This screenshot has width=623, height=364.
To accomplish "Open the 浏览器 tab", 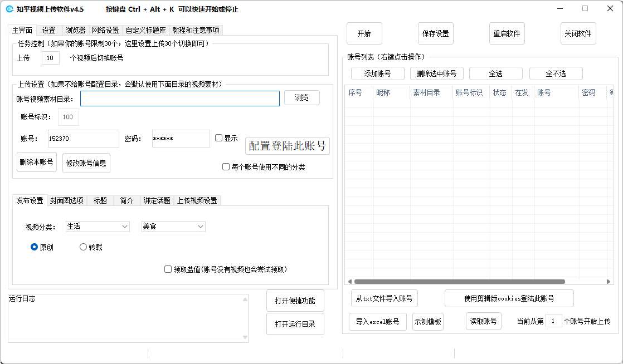I will [x=75, y=30].
